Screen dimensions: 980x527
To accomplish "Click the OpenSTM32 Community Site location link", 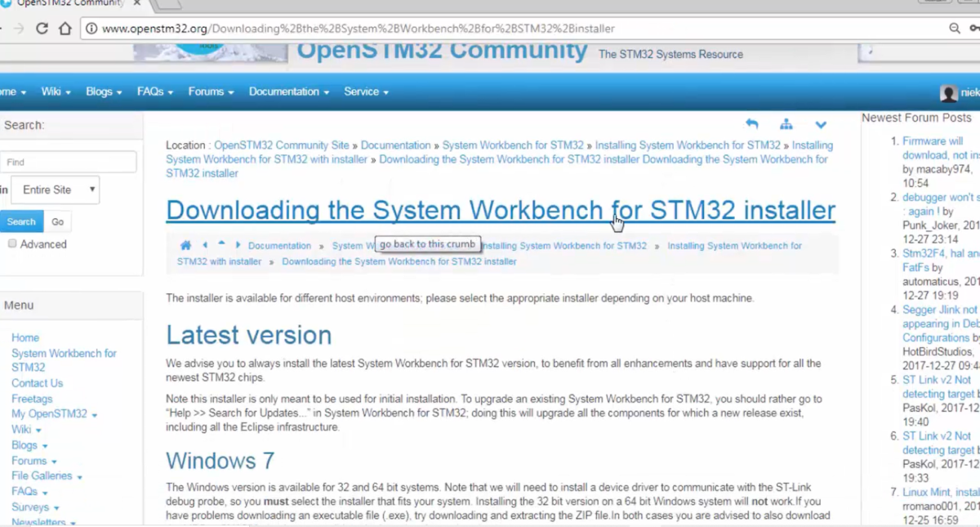I will coord(282,145).
